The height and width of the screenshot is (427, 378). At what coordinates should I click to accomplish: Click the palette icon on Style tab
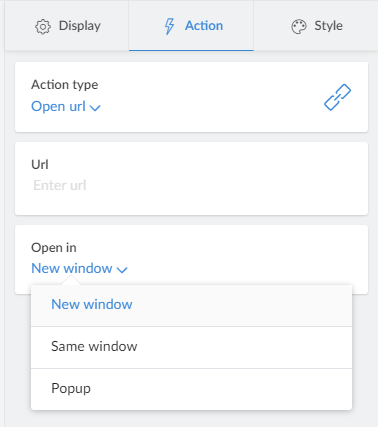[299, 27]
